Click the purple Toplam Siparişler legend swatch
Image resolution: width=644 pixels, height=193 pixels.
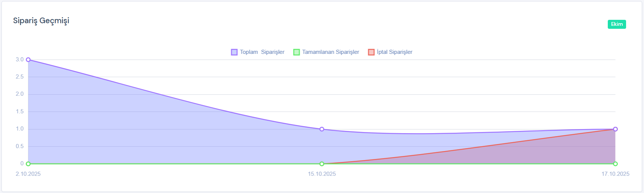click(x=234, y=52)
